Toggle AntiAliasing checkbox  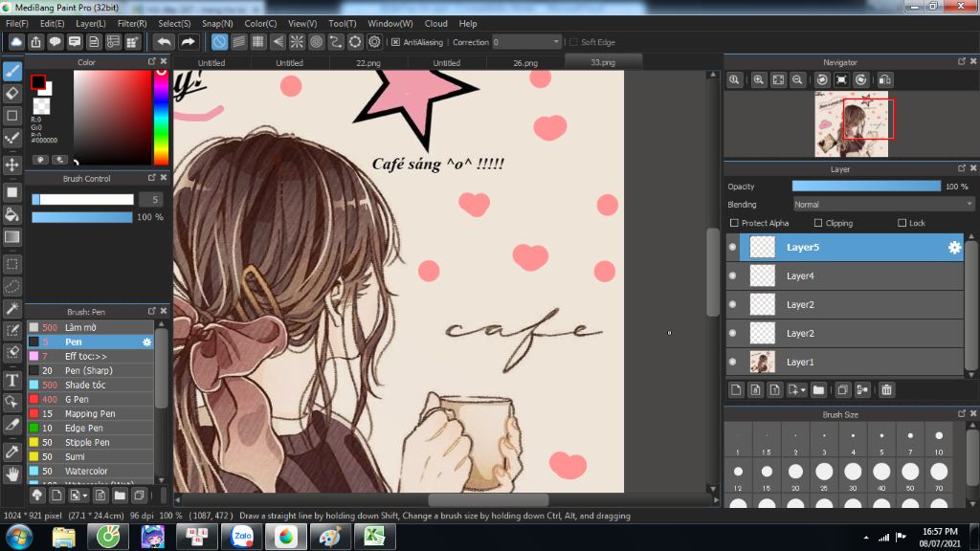[x=395, y=42]
